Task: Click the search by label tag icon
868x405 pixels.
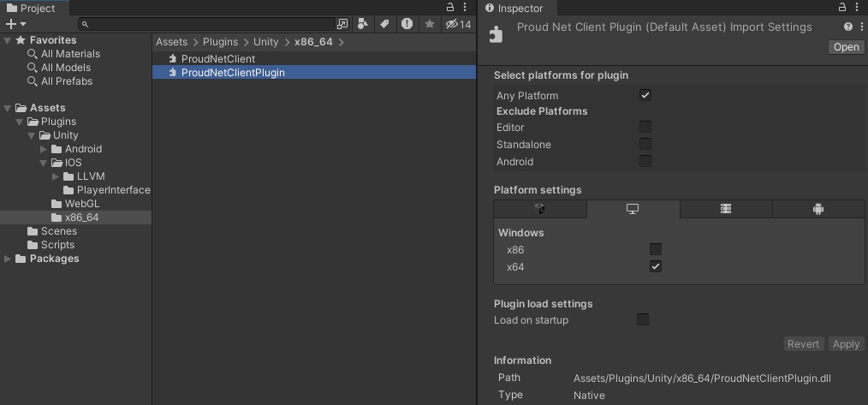Action: click(x=384, y=24)
